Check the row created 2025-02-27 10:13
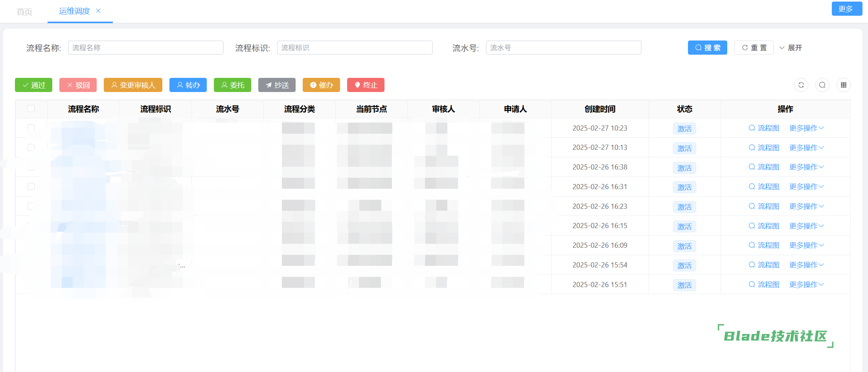 (31, 147)
